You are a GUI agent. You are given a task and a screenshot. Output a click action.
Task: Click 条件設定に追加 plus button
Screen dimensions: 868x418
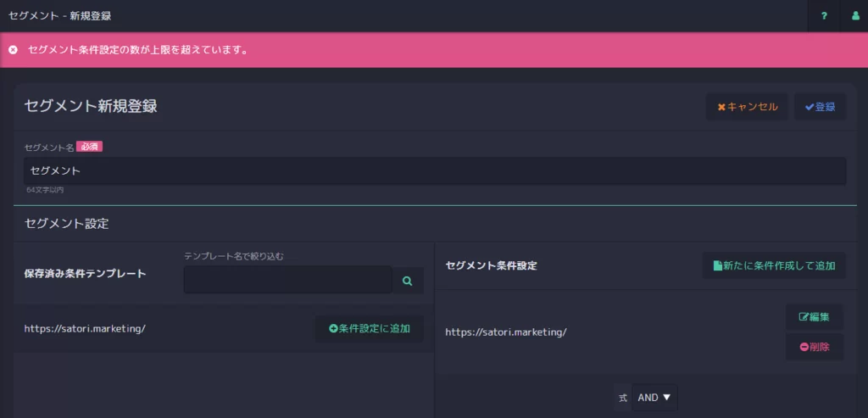click(370, 328)
